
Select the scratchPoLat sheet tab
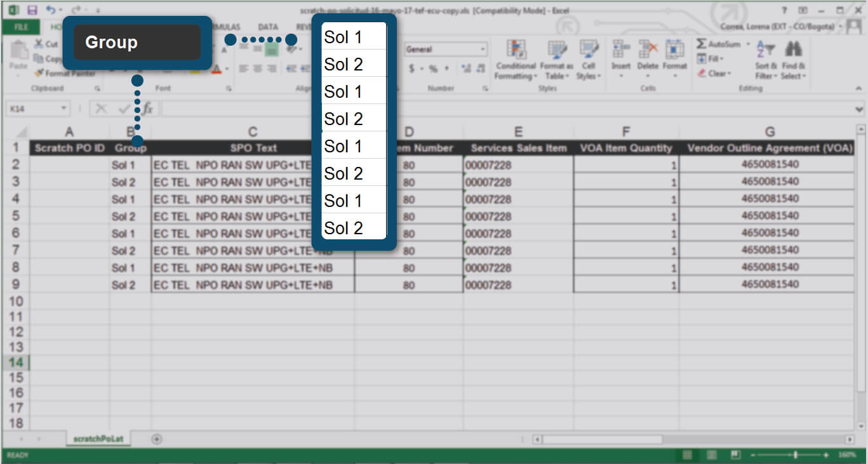coord(98,439)
